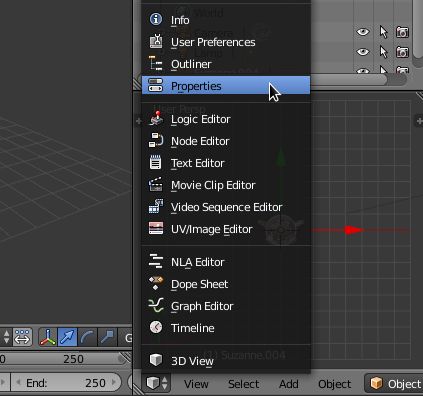Decrease End frame with left arrow
The width and height of the screenshot is (423, 396).
click(18, 382)
